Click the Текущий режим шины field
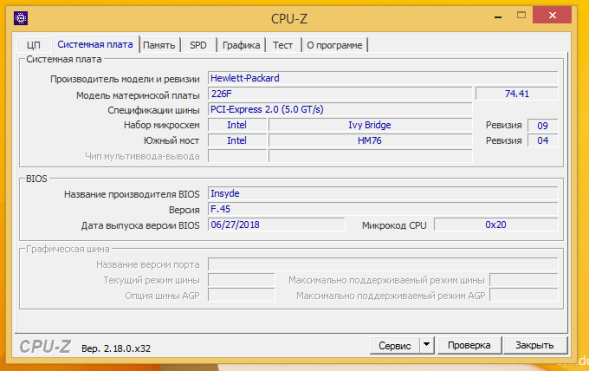589x371 pixels. (x=241, y=280)
